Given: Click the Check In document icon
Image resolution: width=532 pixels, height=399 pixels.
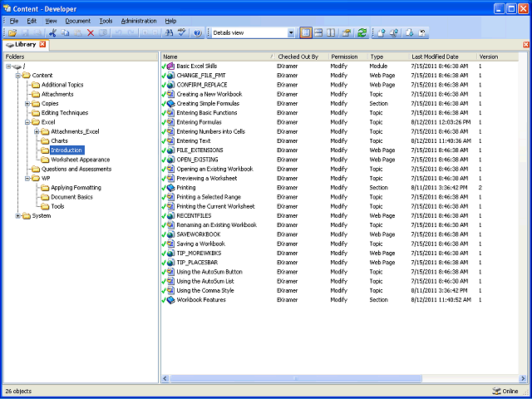Looking at the screenshot, I should 382,33.
